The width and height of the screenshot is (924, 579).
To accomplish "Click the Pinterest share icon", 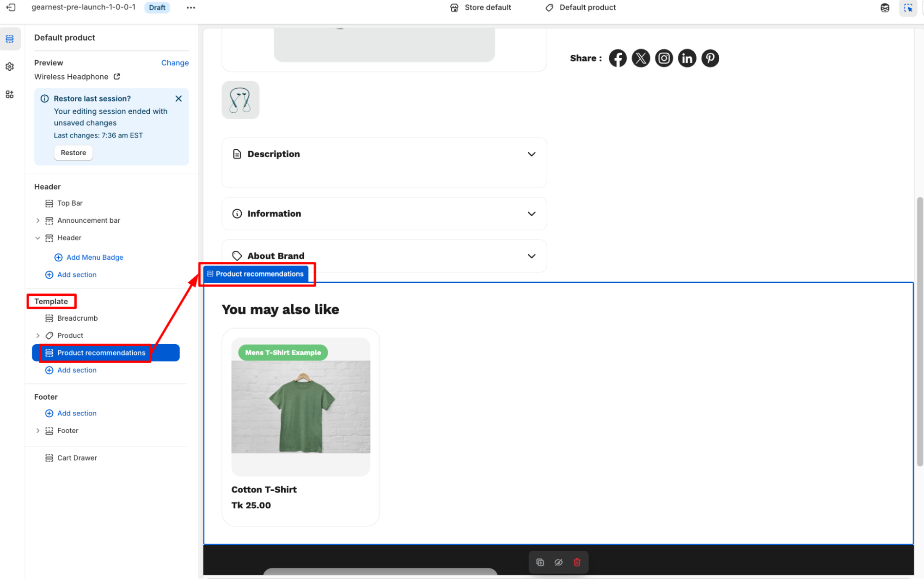I will [x=710, y=58].
